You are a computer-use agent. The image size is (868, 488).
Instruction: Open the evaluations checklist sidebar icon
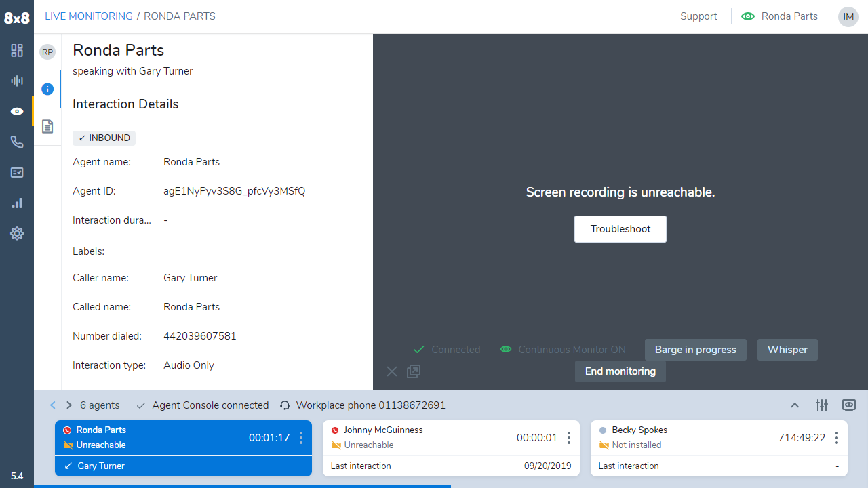(17, 173)
